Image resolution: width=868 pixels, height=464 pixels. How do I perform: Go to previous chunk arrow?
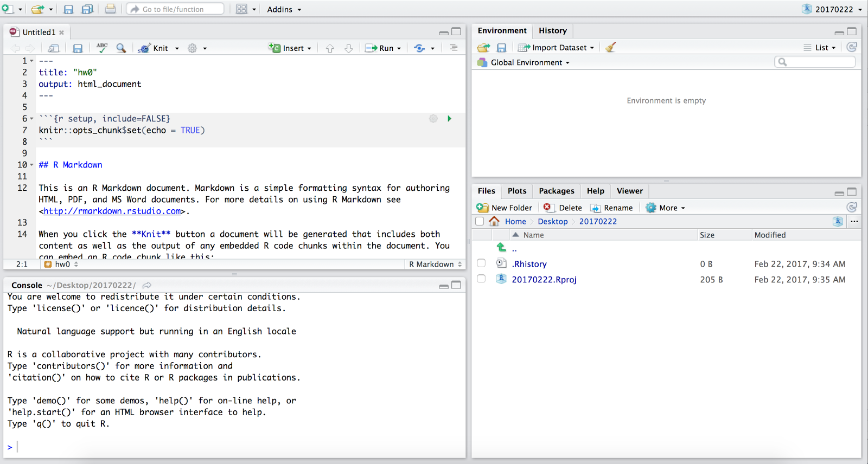(x=330, y=48)
